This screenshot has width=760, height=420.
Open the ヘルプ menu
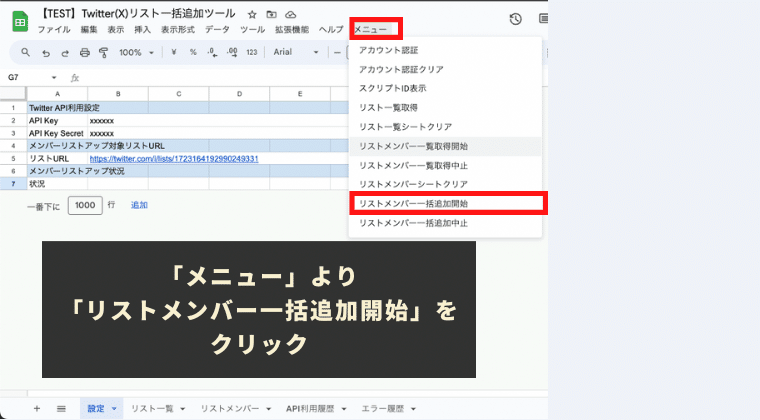[x=331, y=30]
